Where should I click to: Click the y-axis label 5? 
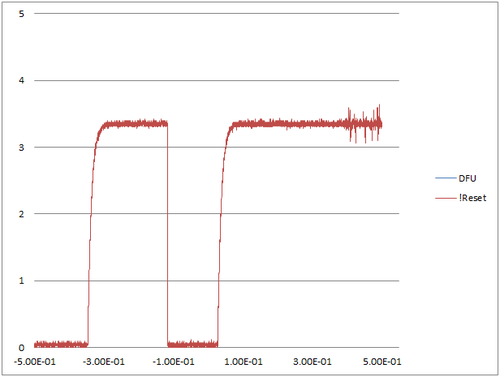[x=22, y=14]
